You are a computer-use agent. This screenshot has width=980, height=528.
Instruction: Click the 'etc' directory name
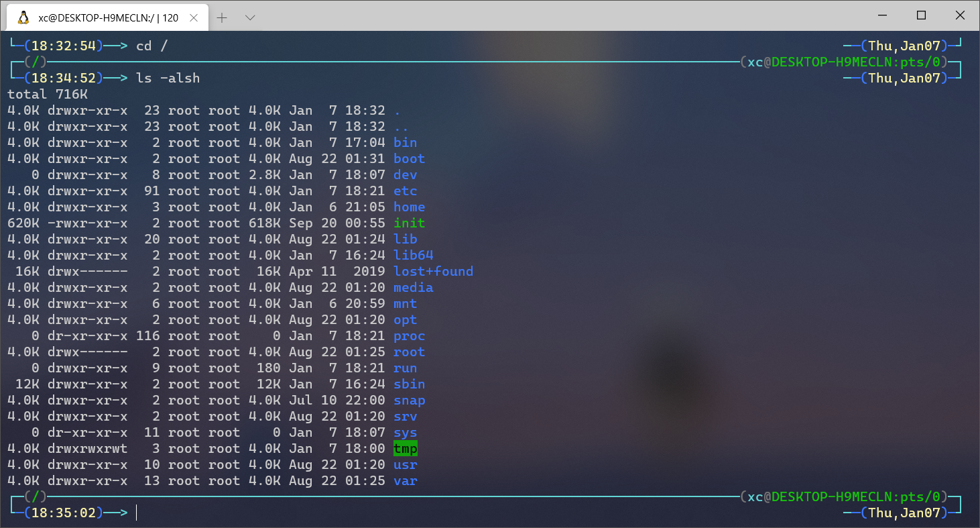(405, 191)
